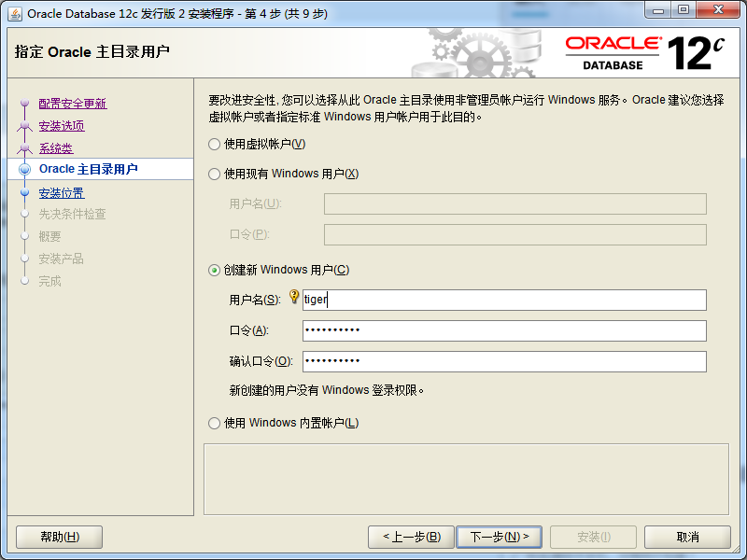Screen dimensions: 747x560
Task: Select the Oracle 主目录用户 step
Action: pos(88,169)
